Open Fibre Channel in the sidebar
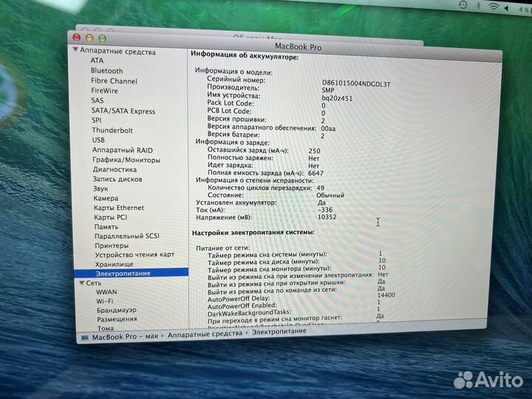The height and width of the screenshot is (399, 532). (x=114, y=81)
